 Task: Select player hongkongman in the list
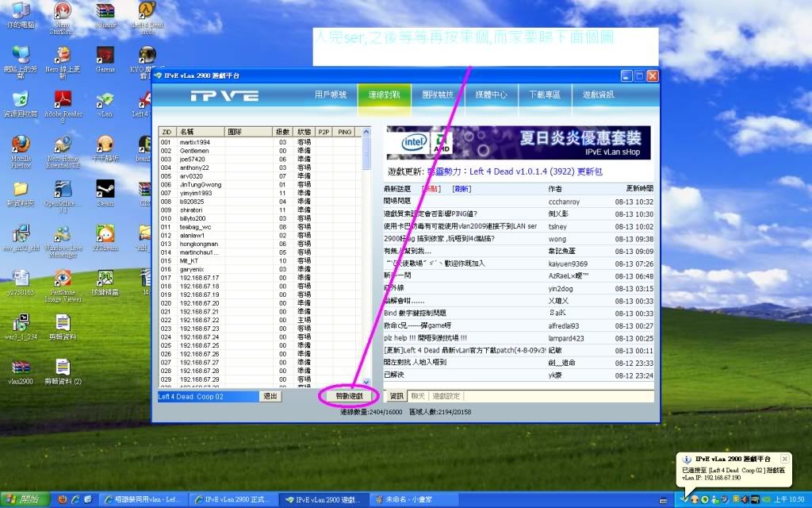pyautogui.click(x=259, y=244)
